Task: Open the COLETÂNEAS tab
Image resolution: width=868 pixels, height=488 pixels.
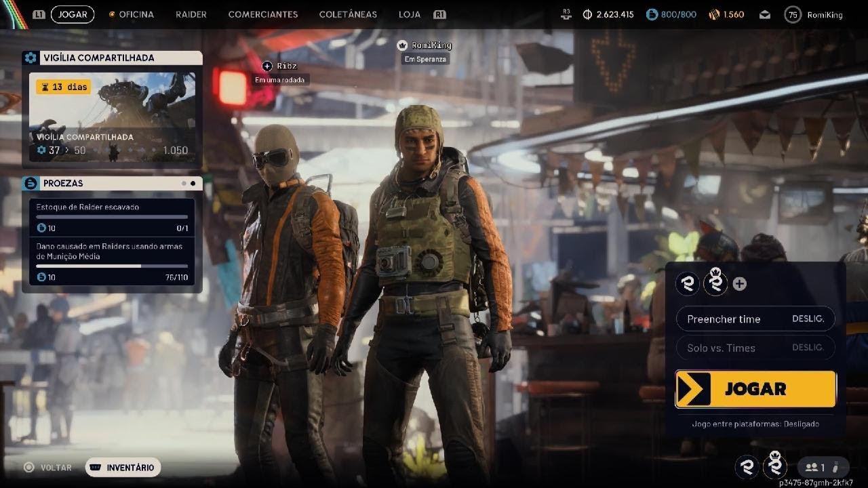Action: (x=348, y=14)
